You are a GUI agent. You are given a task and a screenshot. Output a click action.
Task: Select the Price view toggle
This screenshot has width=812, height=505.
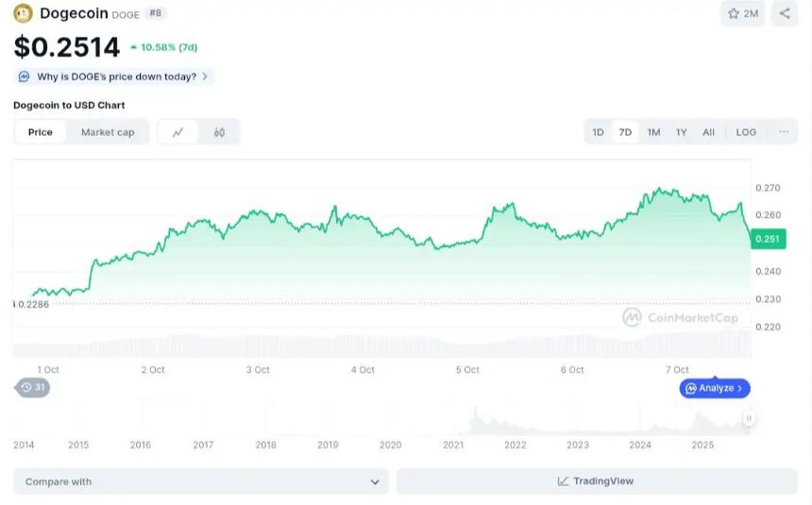41,132
